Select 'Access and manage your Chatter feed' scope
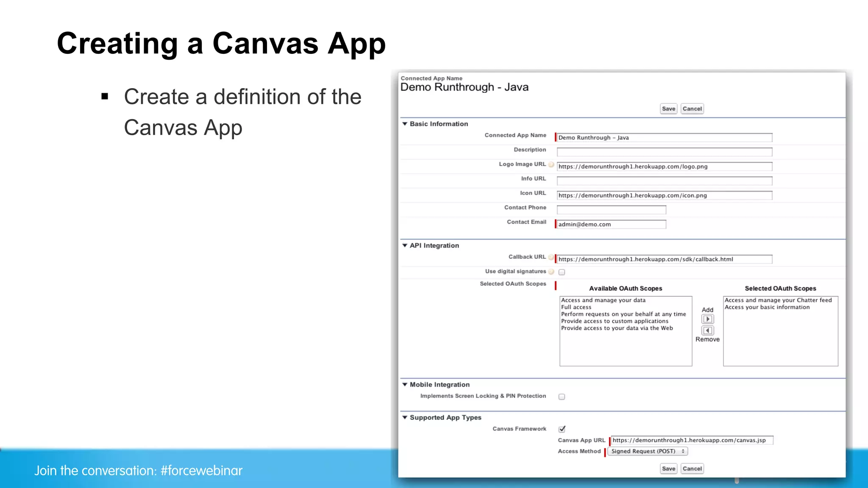868x488 pixels. pos(778,300)
